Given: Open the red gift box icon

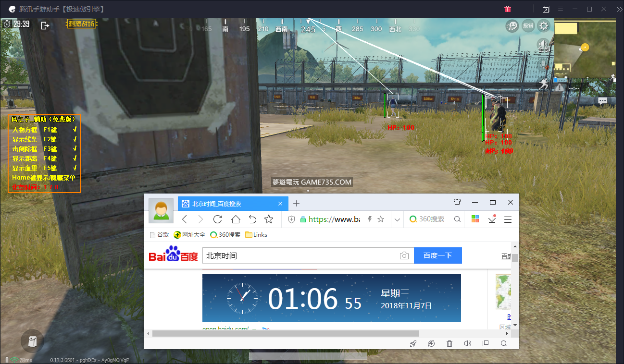Looking at the screenshot, I should [x=508, y=9].
